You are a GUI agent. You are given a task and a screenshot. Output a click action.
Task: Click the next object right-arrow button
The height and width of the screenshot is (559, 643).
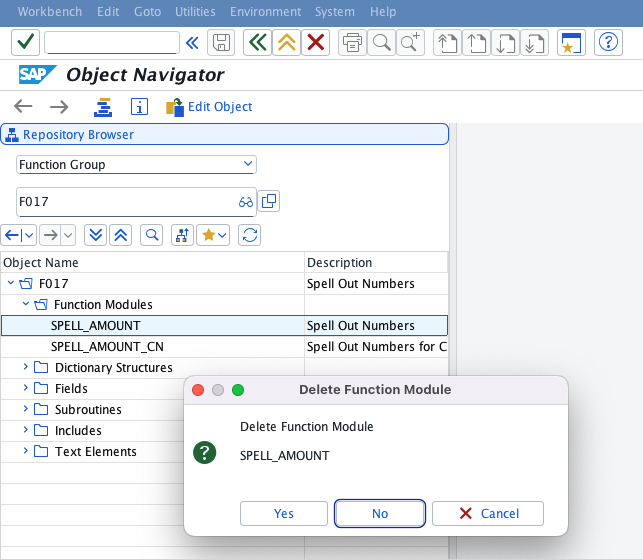click(51, 235)
